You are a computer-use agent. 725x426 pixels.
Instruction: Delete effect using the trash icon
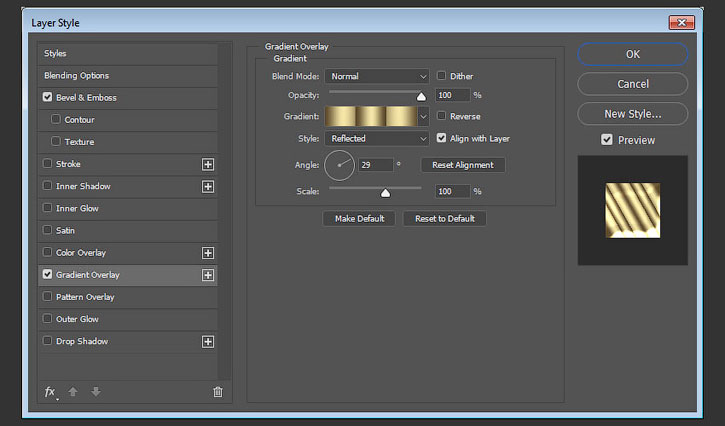(x=218, y=392)
